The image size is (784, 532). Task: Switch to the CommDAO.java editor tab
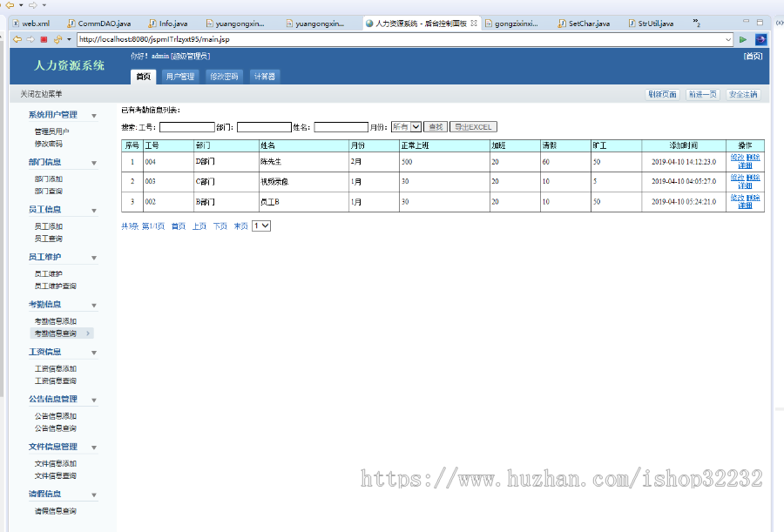pos(99,23)
